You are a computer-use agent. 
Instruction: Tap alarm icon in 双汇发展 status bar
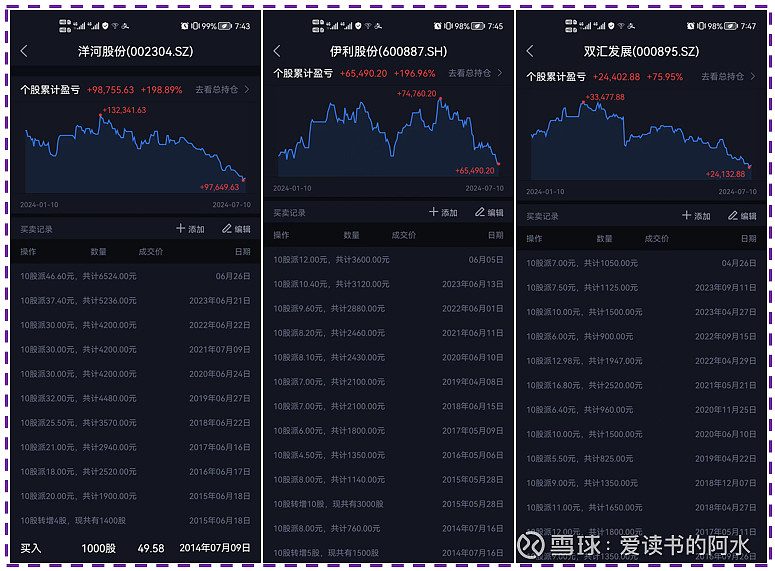coord(690,26)
